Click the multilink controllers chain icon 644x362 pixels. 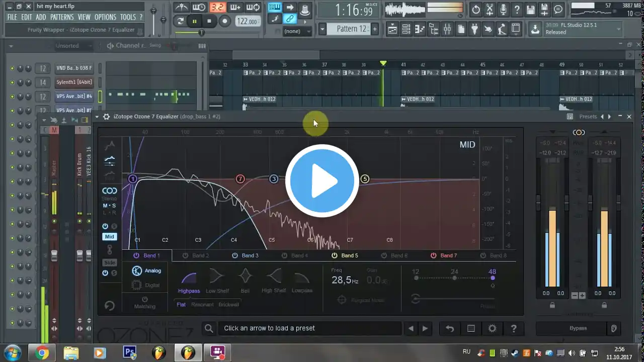pyautogui.click(x=290, y=19)
